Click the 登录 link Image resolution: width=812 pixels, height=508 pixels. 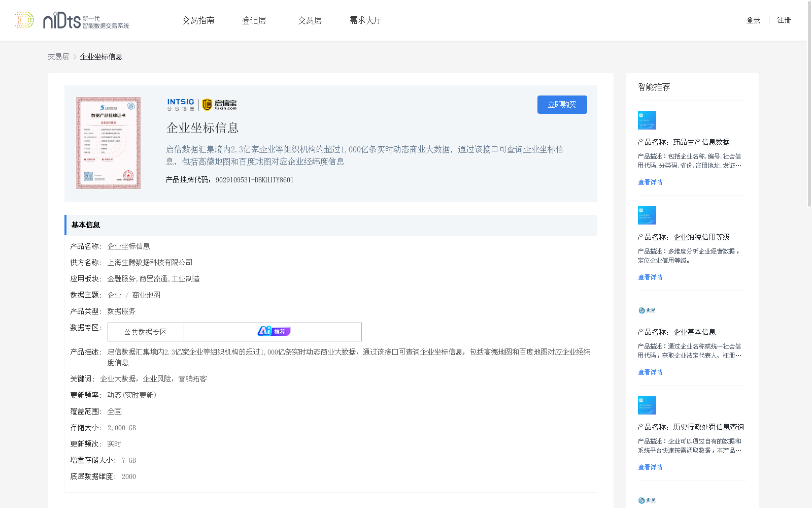[x=753, y=20]
